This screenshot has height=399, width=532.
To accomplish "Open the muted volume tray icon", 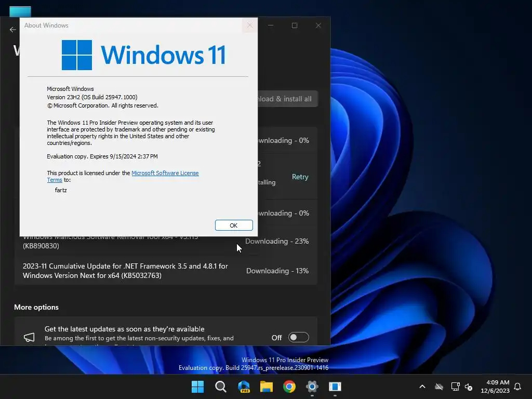I will coord(469,387).
